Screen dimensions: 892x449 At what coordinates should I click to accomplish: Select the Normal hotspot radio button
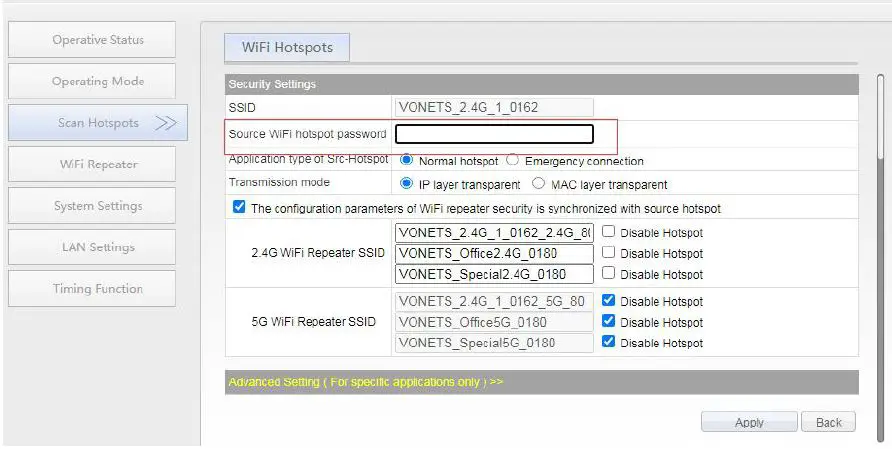coord(406,160)
